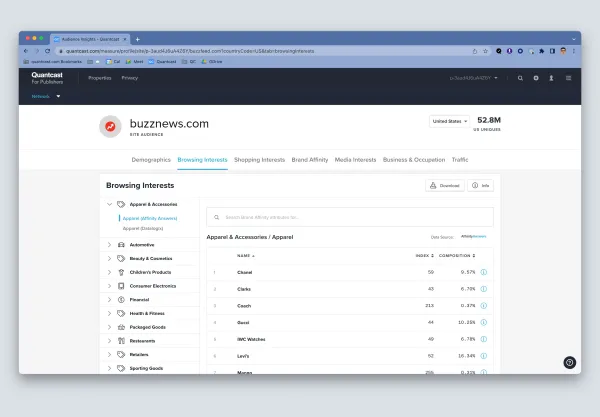600x417 pixels.
Task: Click the Automotive car icon
Action: tap(121, 245)
